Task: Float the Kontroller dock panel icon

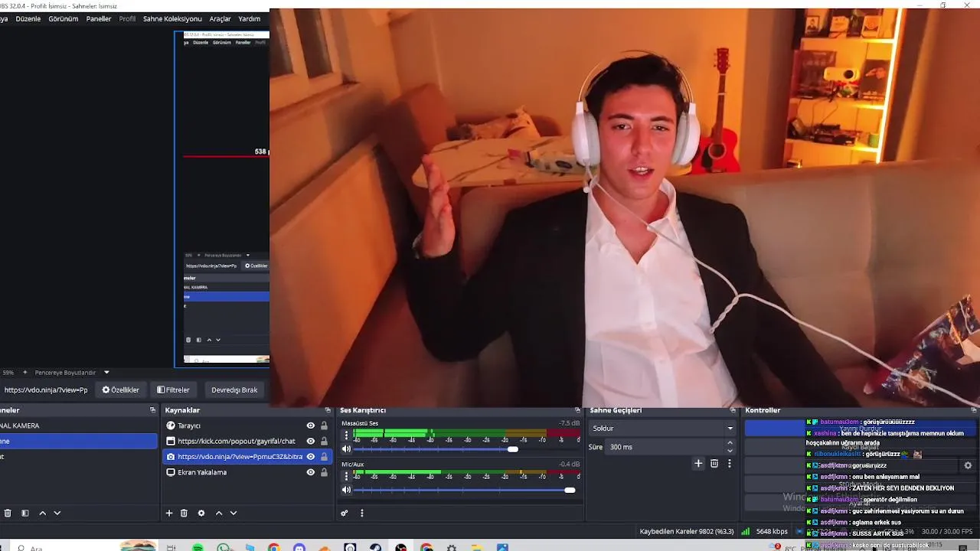Action: pyautogui.click(x=974, y=410)
